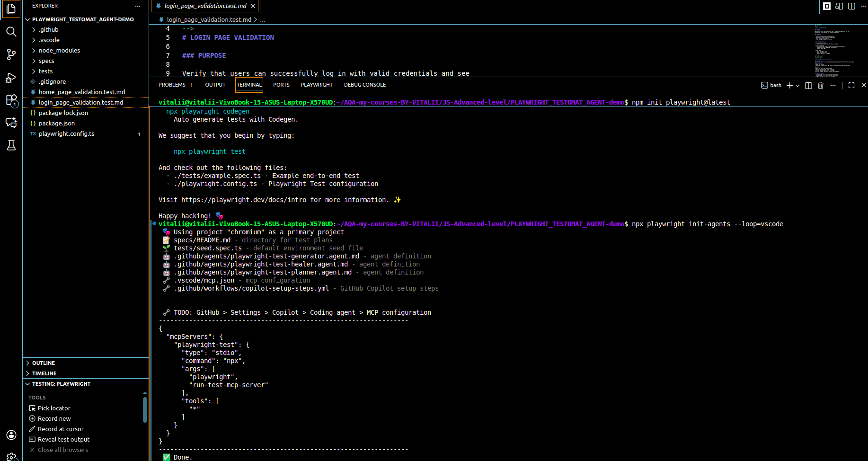Click Pick locator tool

point(54,408)
